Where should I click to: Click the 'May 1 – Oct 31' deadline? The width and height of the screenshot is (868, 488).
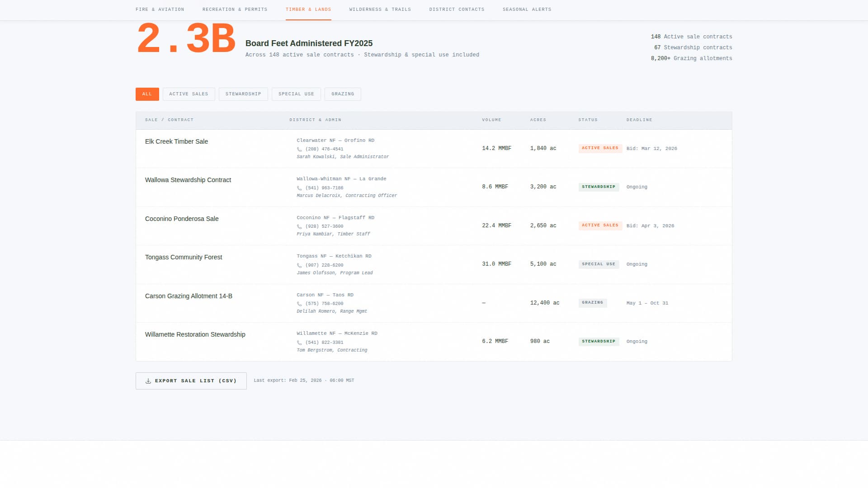click(647, 303)
